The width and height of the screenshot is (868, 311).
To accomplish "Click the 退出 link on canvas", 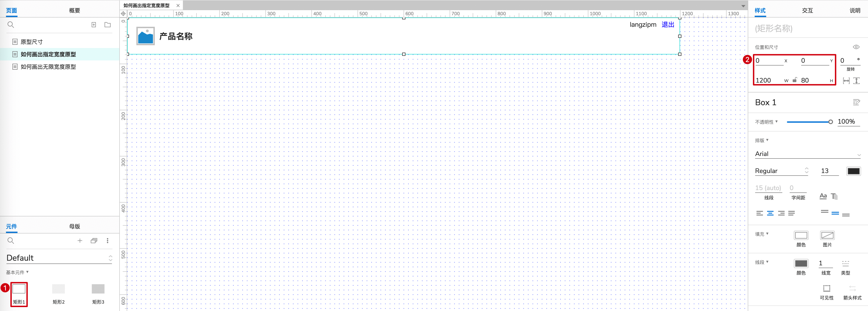I will [x=668, y=25].
